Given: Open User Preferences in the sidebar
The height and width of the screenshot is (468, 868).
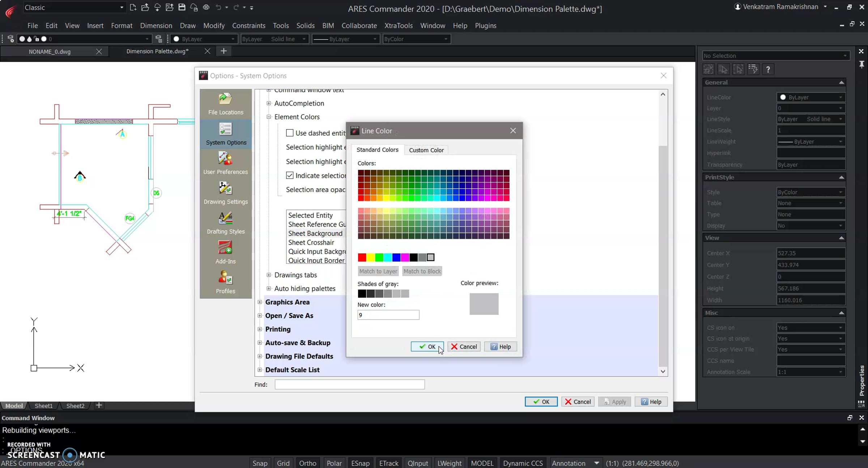Looking at the screenshot, I should 226,164.
